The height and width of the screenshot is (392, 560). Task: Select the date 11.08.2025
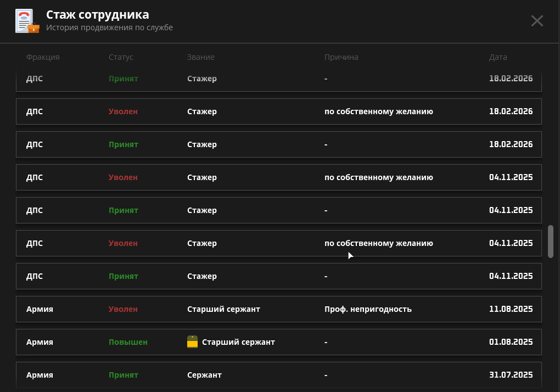tap(511, 309)
